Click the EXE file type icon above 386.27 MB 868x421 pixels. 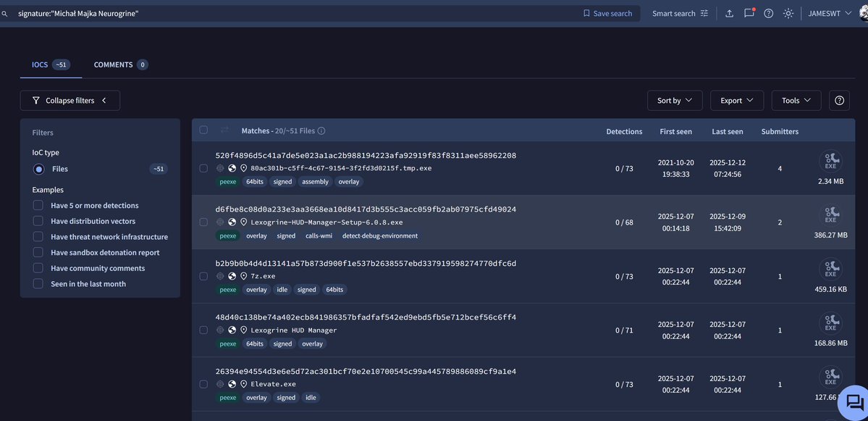coord(830,215)
